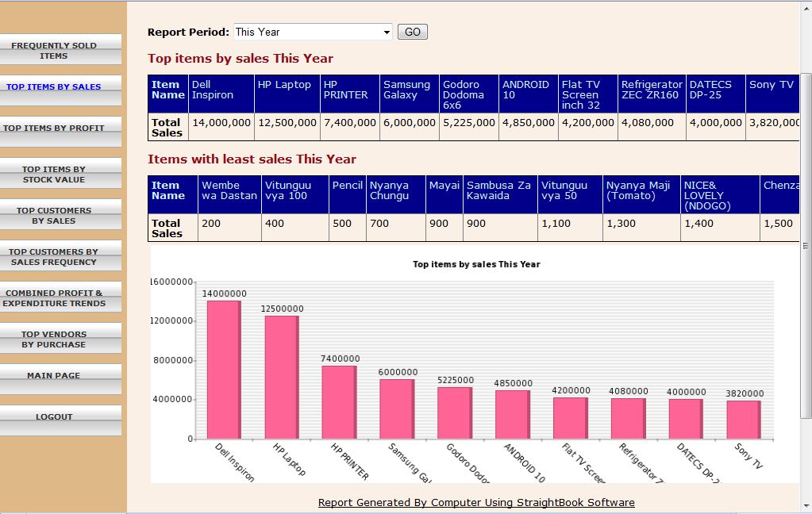Open Combined Profit & Expenditure Trends
This screenshot has width=812, height=514.
[60, 297]
